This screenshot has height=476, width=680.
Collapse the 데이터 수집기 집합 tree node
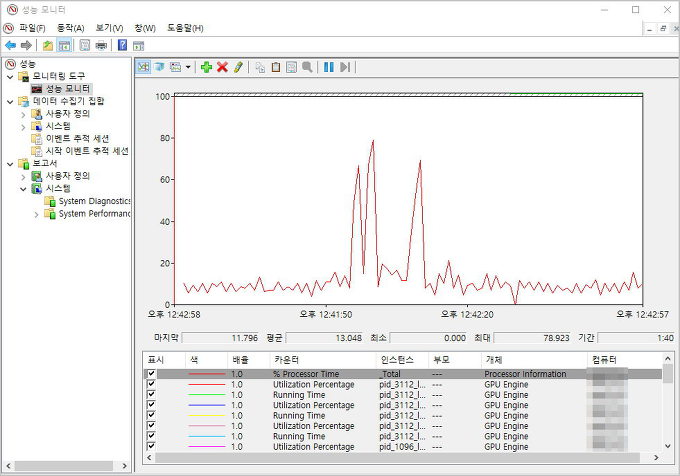tap(10, 101)
